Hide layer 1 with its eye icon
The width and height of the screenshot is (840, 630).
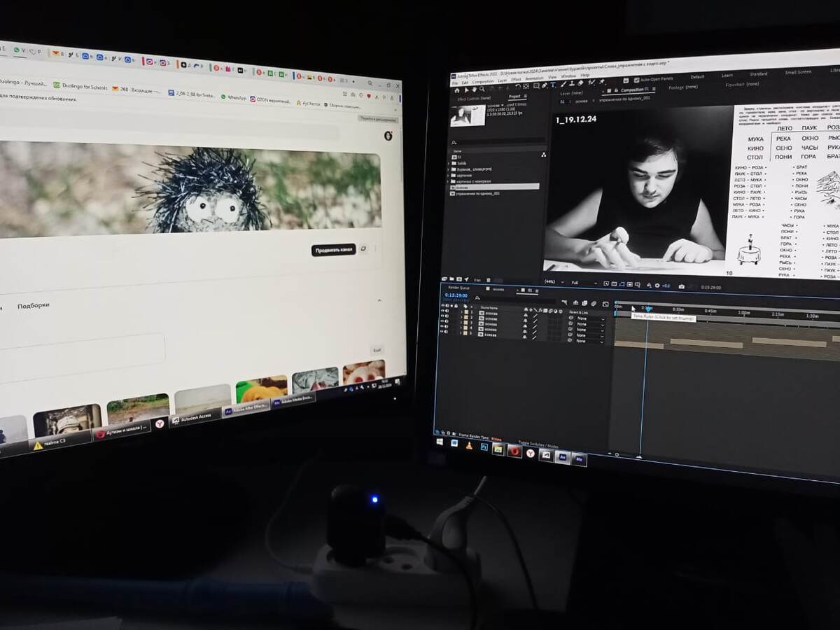(442, 310)
